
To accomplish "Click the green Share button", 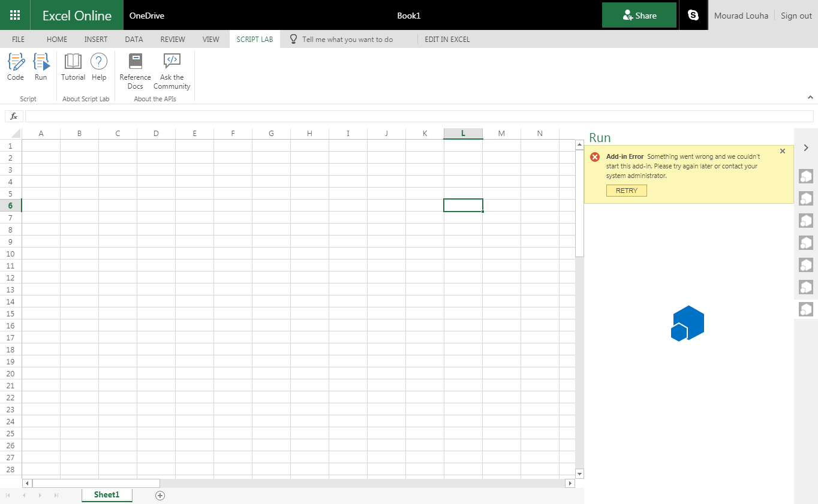I will [639, 15].
